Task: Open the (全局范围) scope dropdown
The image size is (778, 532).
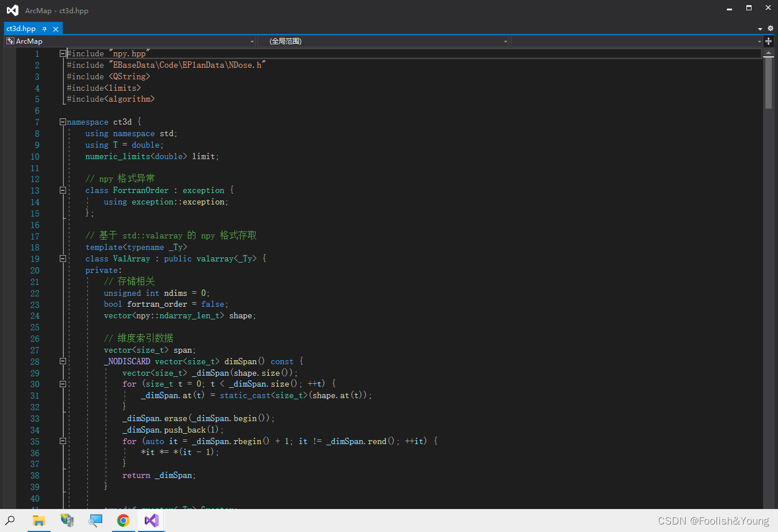Action: click(x=504, y=41)
